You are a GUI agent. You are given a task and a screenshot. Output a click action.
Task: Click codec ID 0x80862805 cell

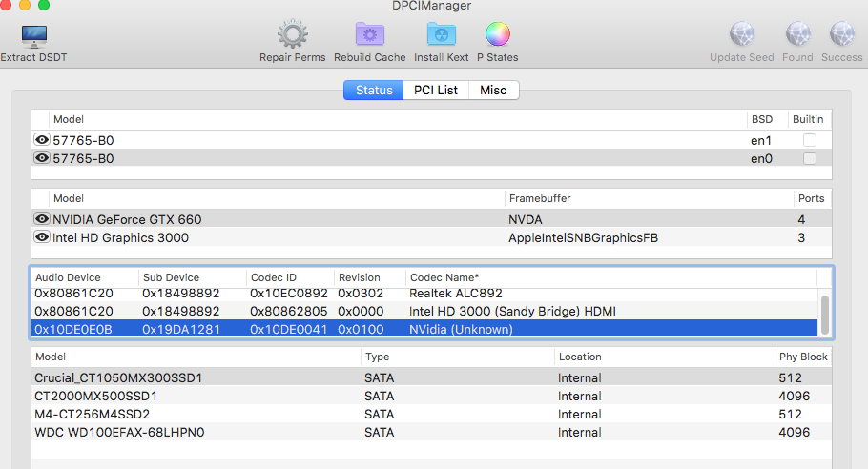click(x=288, y=312)
